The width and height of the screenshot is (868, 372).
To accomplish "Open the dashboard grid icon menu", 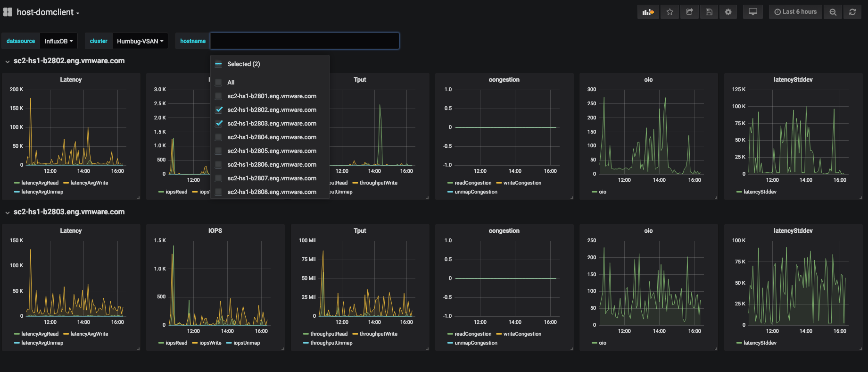I will pos(8,12).
